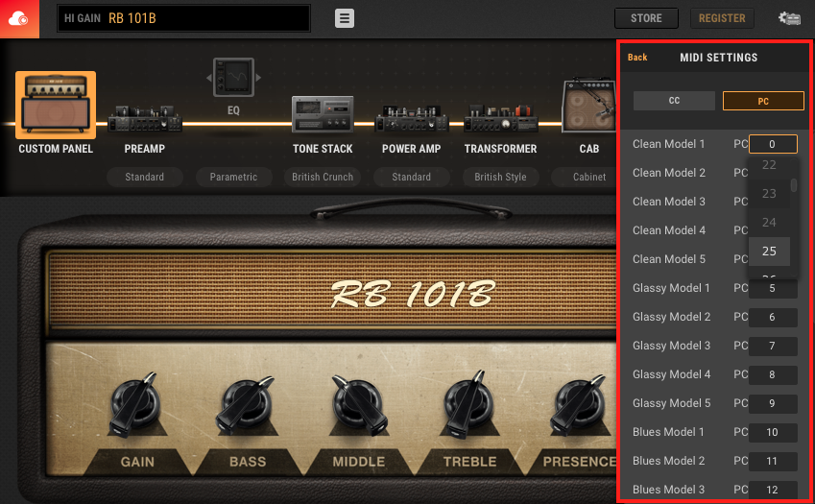Open Preamp Standard type dropdown
Image resolution: width=815 pixels, height=504 pixels.
pyautogui.click(x=145, y=177)
